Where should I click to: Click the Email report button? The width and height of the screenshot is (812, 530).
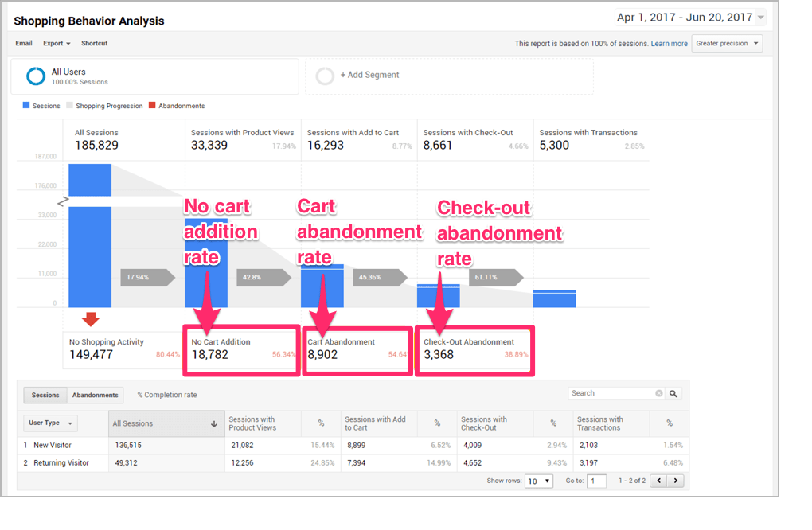[23, 43]
